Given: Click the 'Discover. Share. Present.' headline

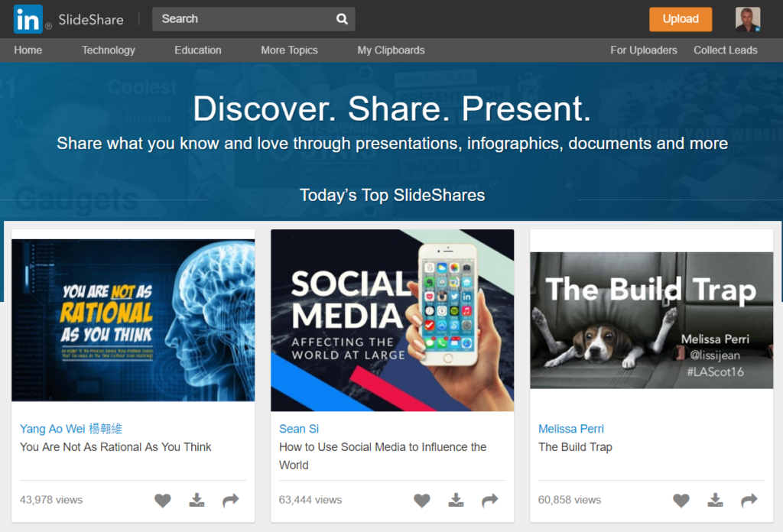Looking at the screenshot, I should pyautogui.click(x=392, y=109).
